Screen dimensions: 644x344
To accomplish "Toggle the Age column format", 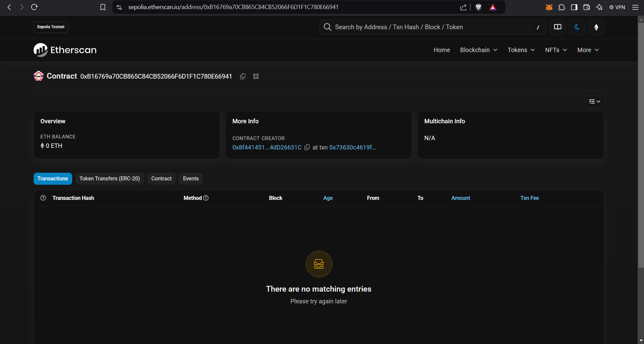I will (328, 198).
